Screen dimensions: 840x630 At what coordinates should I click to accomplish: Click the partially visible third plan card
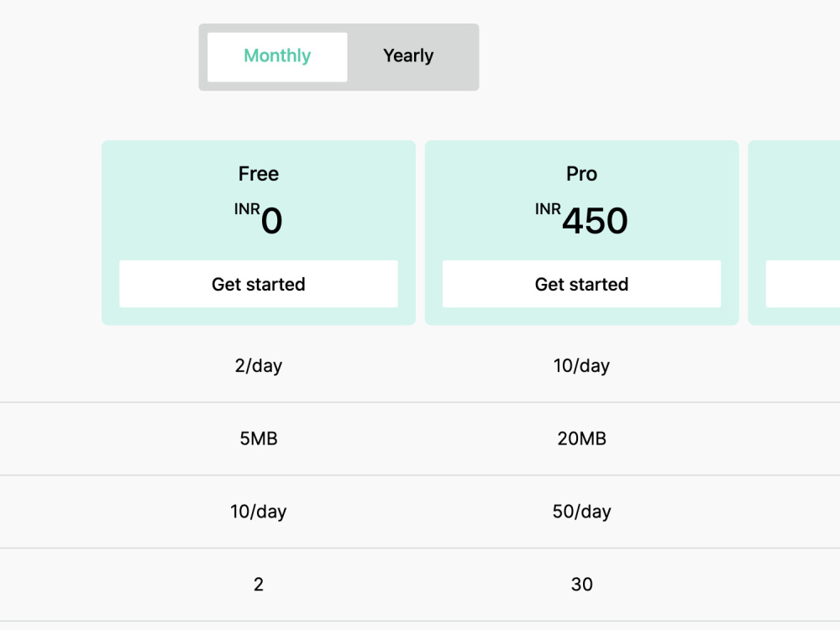[x=794, y=233]
